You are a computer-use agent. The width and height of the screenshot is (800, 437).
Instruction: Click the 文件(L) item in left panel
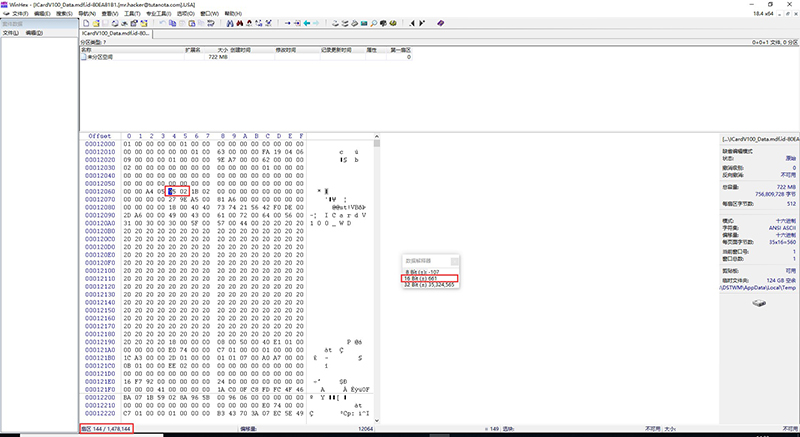click(11, 33)
